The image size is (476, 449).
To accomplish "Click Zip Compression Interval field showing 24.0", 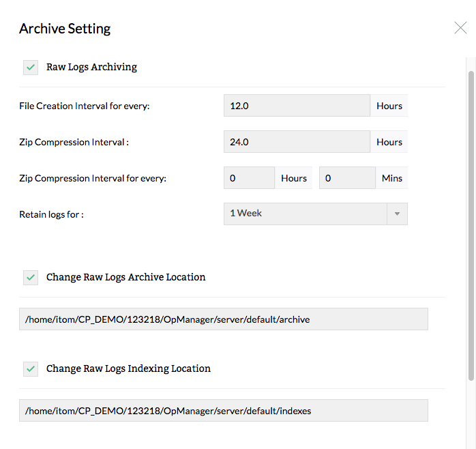I will click(x=297, y=142).
